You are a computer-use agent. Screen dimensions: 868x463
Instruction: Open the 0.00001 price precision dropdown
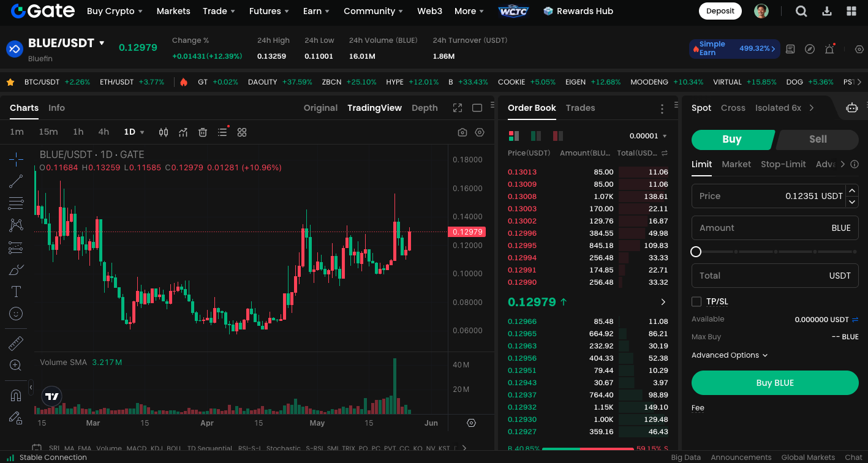point(648,136)
